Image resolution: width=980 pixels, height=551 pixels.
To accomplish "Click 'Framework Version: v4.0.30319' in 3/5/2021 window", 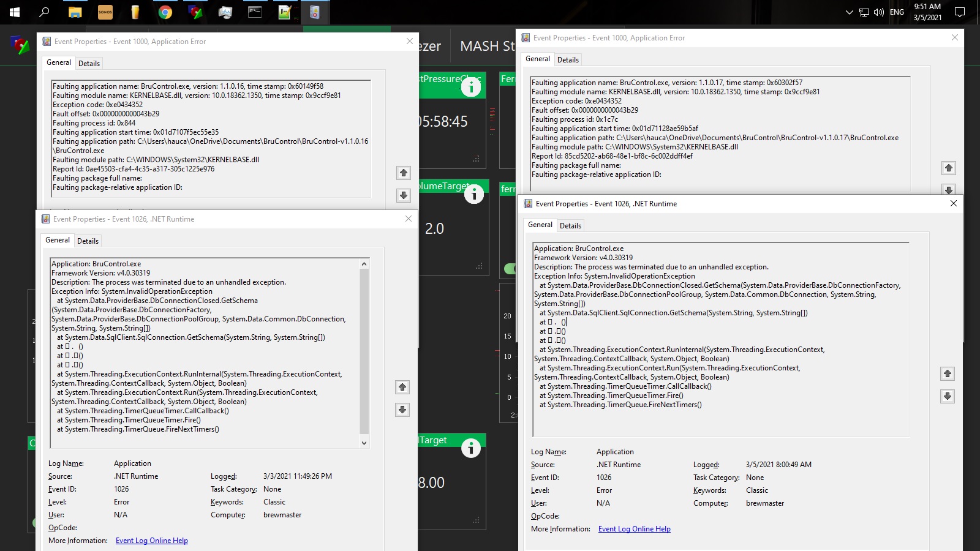I will pyautogui.click(x=583, y=258).
